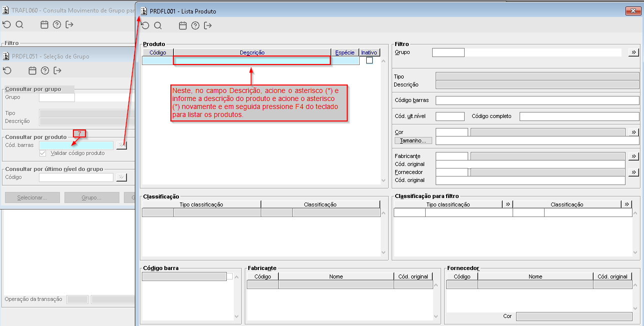Open calendar icon in Seleção de Grupo window

[32, 70]
